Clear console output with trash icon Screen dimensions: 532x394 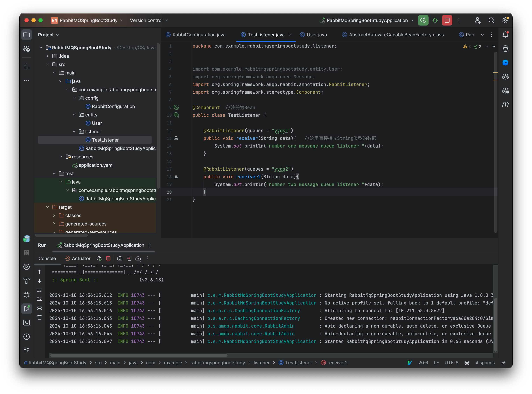[39, 317]
